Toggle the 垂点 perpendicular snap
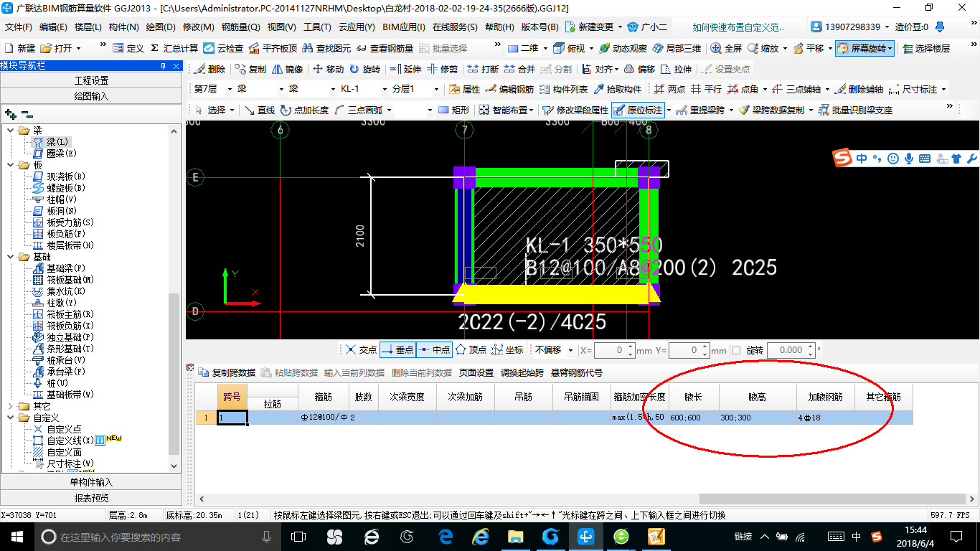This screenshot has width=980, height=551. click(x=397, y=350)
